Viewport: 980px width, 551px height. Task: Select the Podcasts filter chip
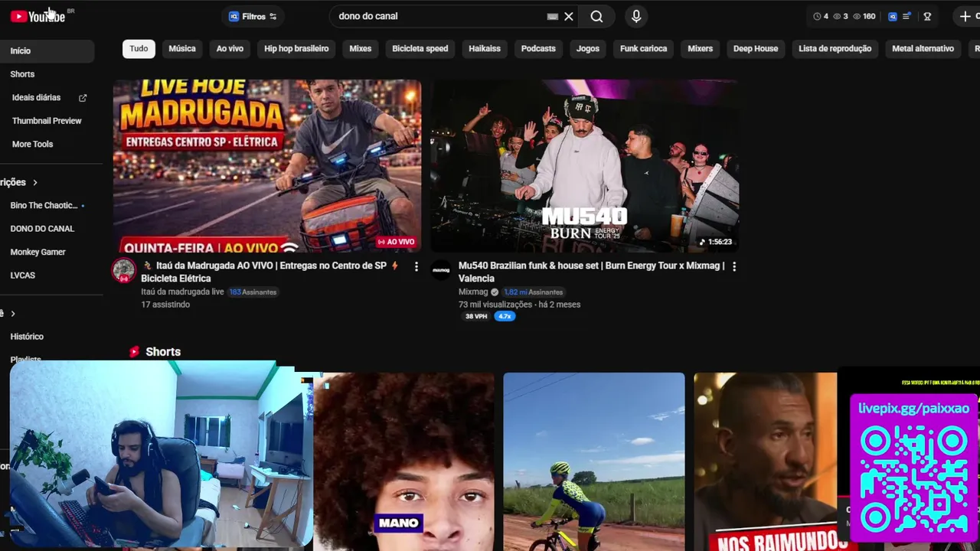tap(538, 48)
